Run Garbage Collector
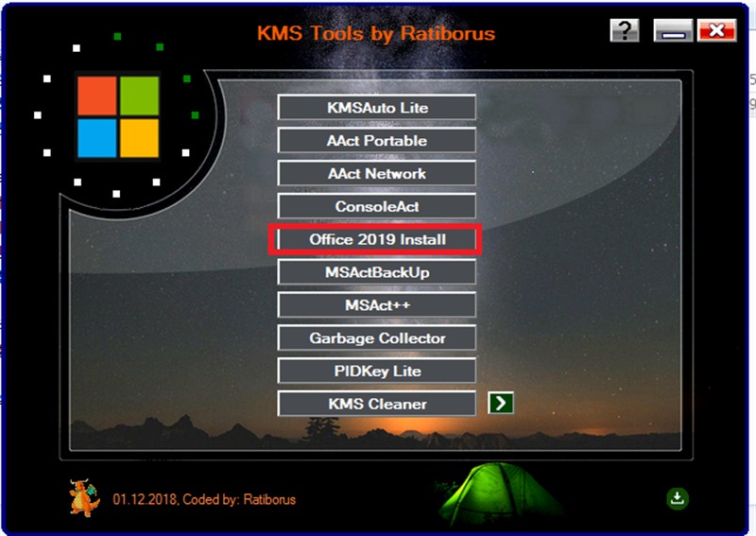The width and height of the screenshot is (756, 536). click(x=377, y=338)
